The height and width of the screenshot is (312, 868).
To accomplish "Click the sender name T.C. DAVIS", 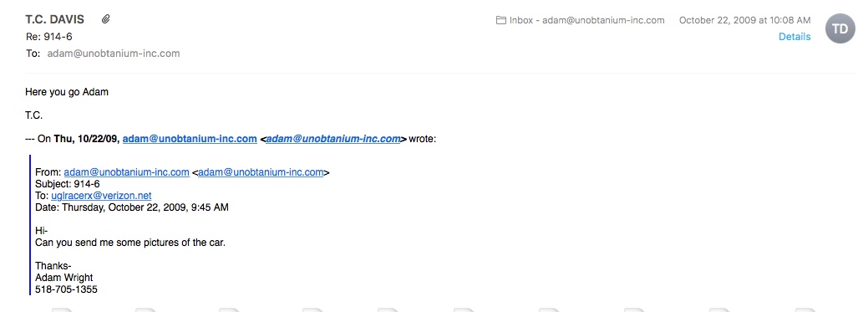I will pyautogui.click(x=55, y=19).
